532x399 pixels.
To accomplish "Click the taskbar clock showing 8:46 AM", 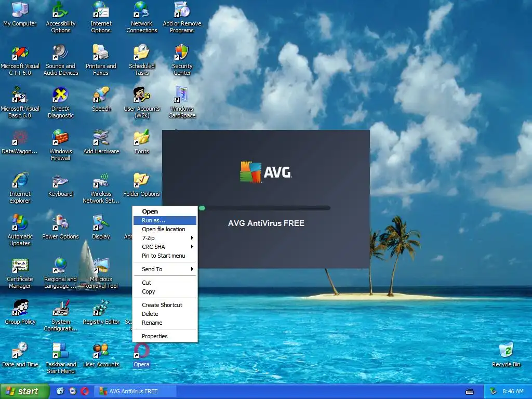I will point(513,392).
